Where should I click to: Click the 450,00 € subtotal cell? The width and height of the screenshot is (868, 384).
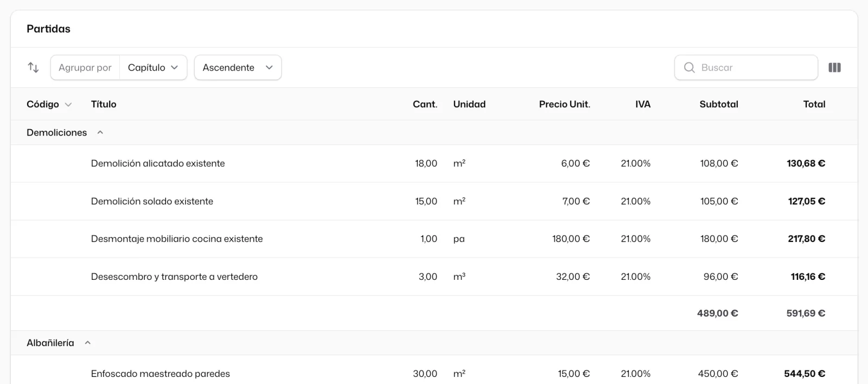[718, 374]
